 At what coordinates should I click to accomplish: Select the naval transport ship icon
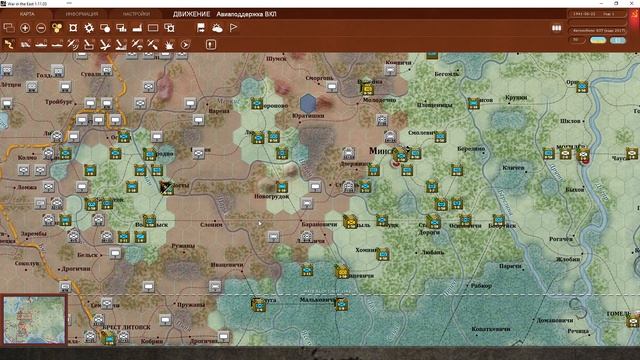[x=41, y=44]
